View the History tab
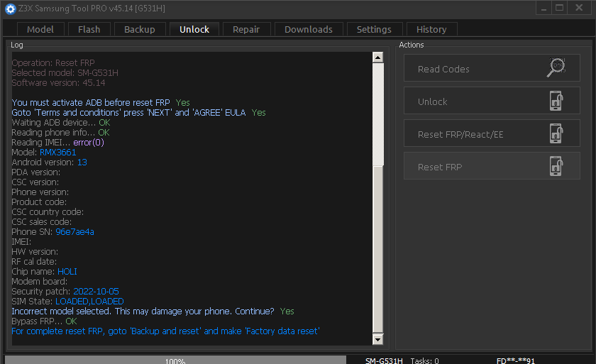The image size is (596, 364). pos(431,29)
